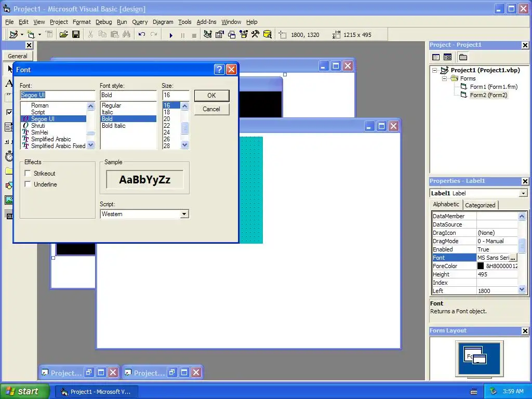Viewport: 532px width, 399px height.
Task: Open the Properties Window toolbar icon
Action: tap(220, 35)
